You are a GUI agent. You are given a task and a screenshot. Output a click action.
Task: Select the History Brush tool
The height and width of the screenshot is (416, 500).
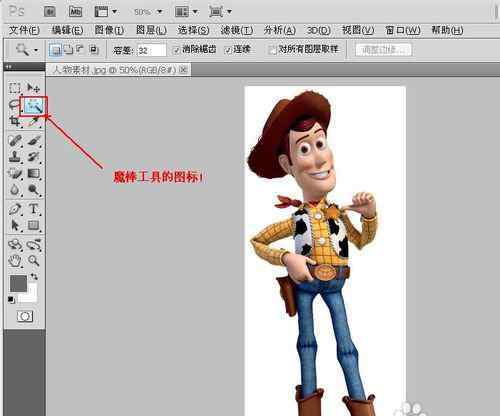pos(33,157)
